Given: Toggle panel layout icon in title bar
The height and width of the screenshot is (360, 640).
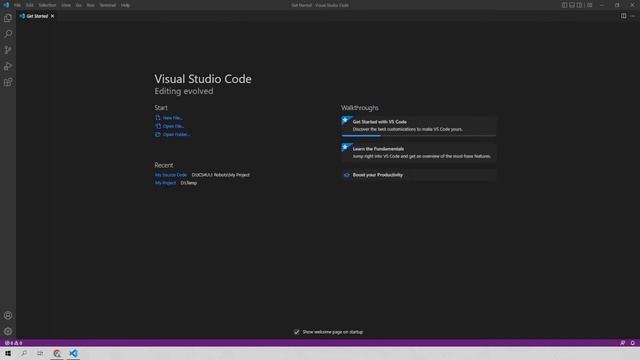Looking at the screenshot, I should click(572, 5).
